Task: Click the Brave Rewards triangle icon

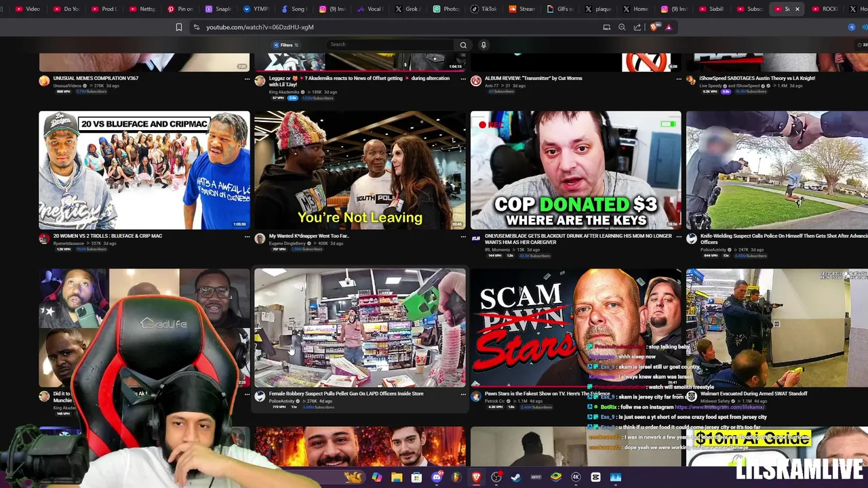Action: coord(669,27)
